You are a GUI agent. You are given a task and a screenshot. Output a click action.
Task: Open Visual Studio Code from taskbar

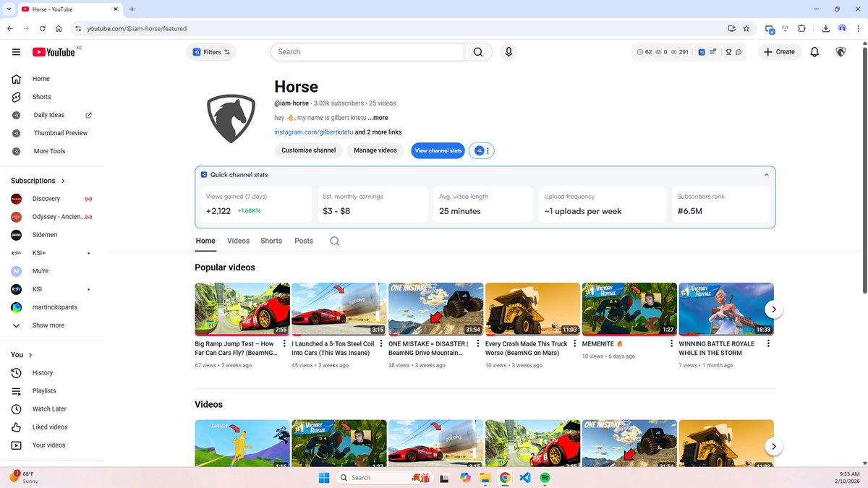pos(525,478)
